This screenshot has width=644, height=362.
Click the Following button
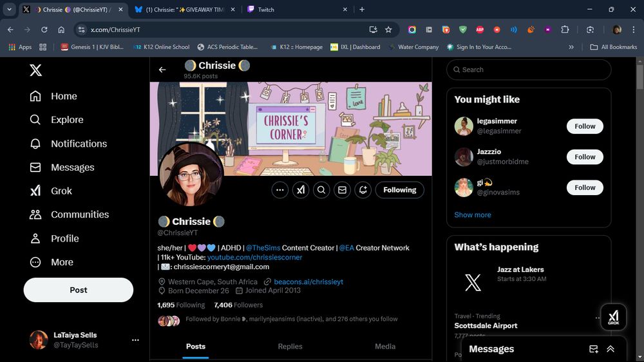(400, 190)
